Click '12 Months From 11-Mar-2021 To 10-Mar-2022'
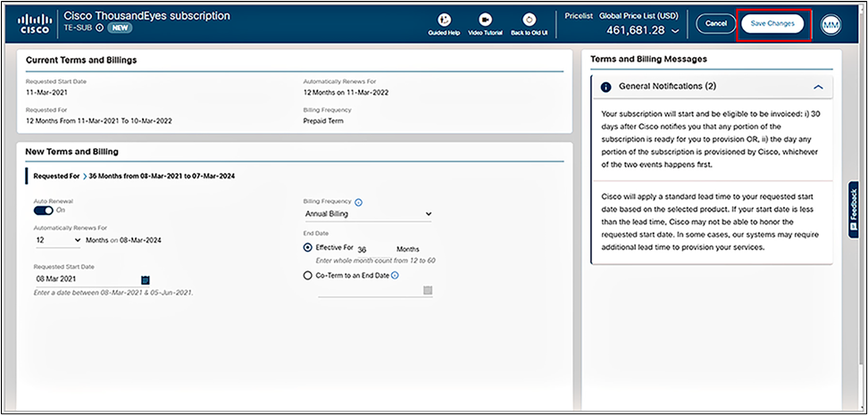868x415 pixels. click(98, 120)
